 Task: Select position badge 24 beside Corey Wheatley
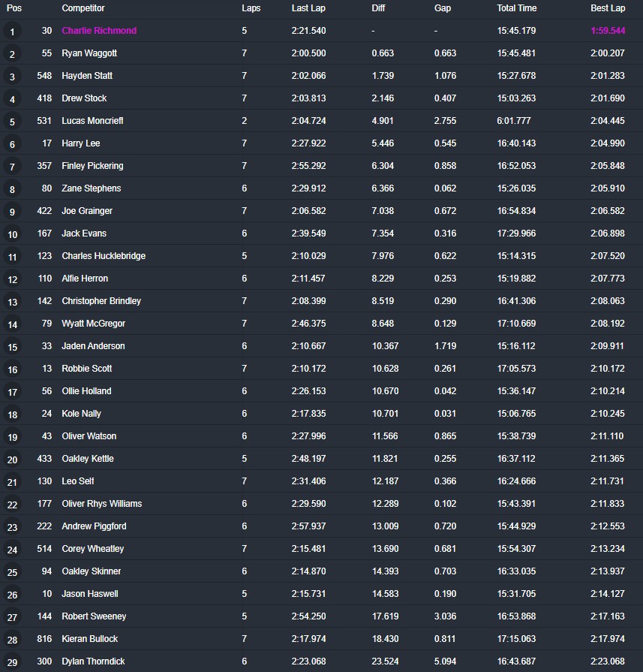(x=12, y=550)
